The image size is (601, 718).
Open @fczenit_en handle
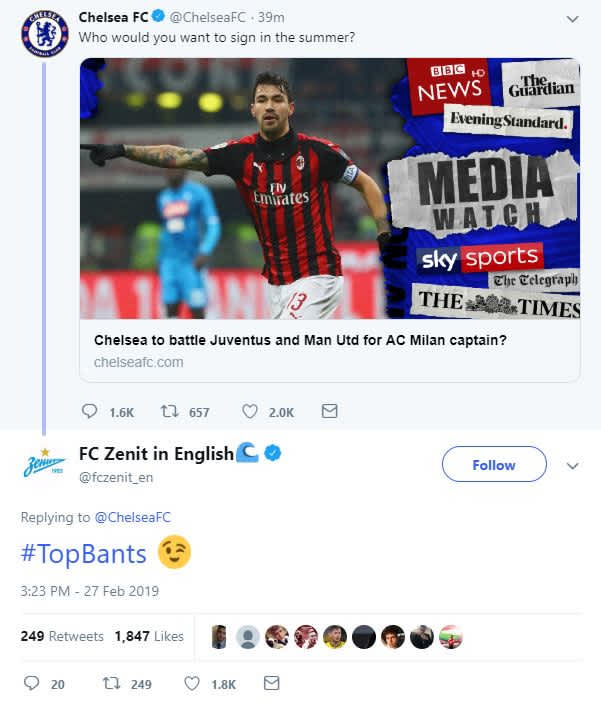coord(116,478)
